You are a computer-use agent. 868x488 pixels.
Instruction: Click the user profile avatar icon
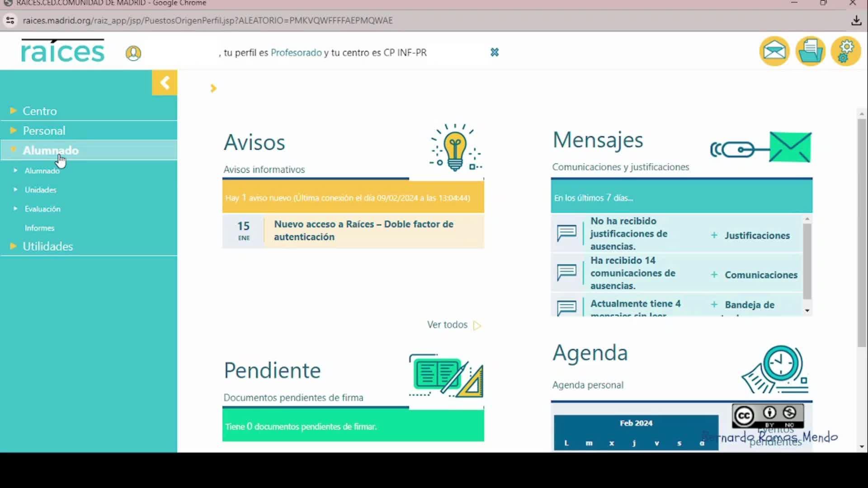133,53
